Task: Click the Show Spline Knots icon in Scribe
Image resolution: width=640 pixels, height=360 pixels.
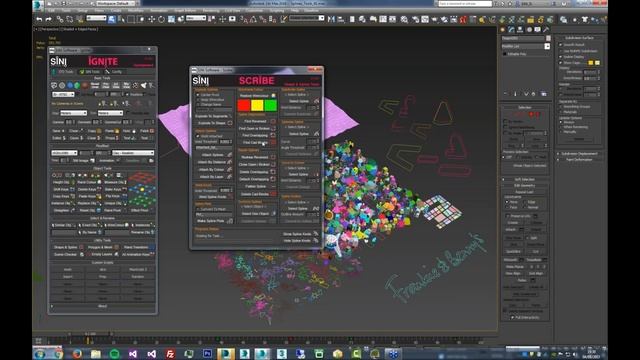Action: pos(316,233)
